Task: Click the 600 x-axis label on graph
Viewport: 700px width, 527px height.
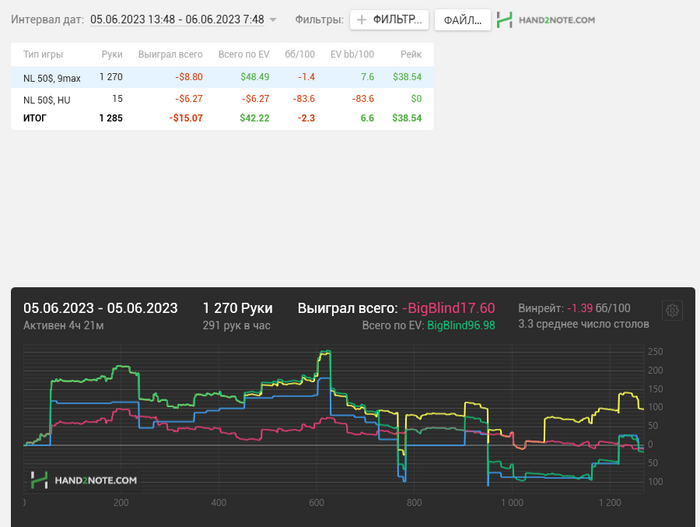Action: pyautogui.click(x=317, y=503)
